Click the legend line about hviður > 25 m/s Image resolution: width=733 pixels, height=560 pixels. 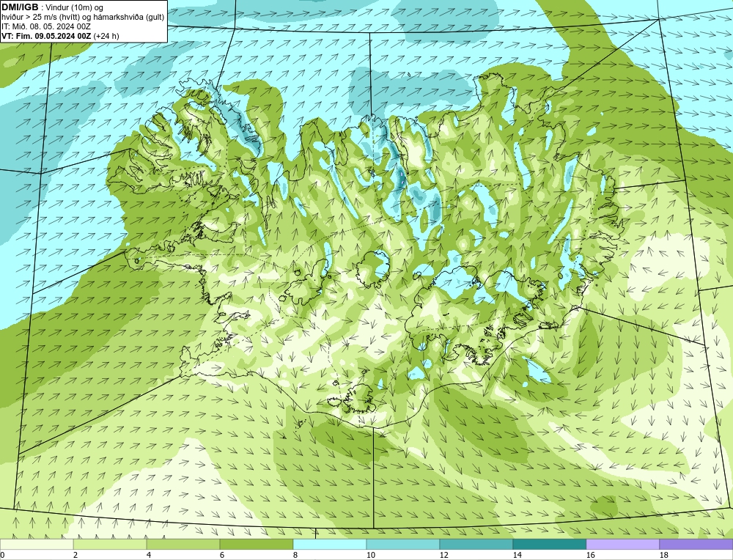pyautogui.click(x=83, y=18)
